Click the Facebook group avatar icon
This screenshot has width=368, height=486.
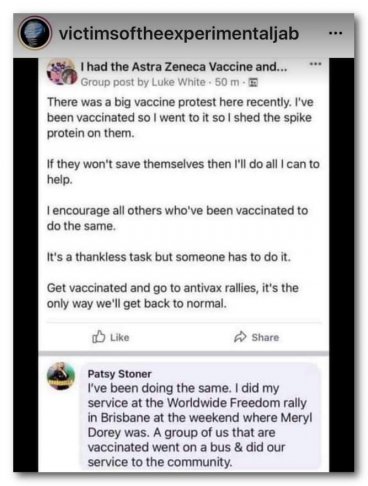(61, 72)
